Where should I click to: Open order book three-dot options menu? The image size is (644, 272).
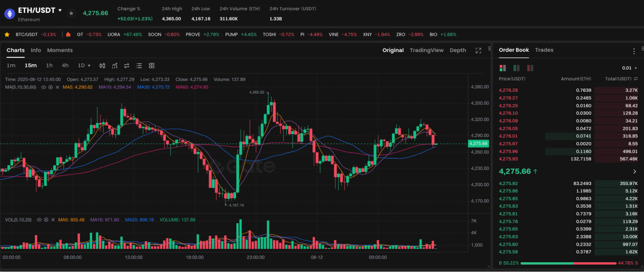(x=634, y=51)
